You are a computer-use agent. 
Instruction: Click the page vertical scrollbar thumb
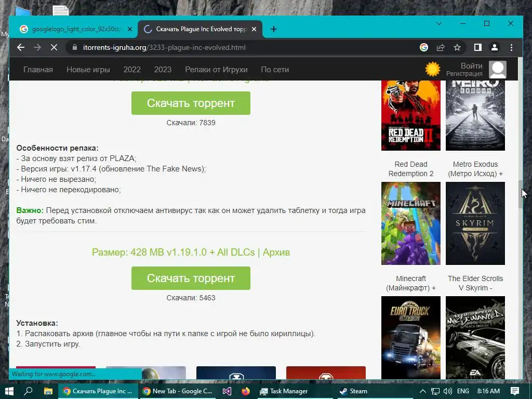pyautogui.click(x=520, y=194)
